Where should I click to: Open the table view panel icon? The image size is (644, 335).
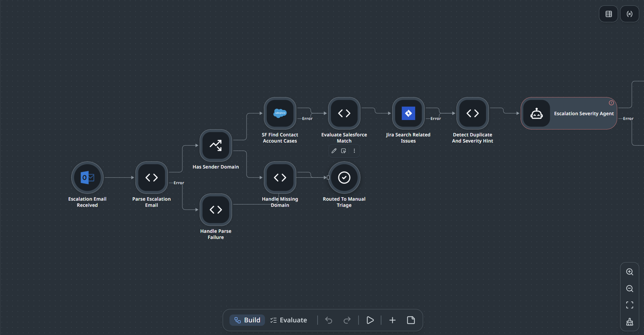(608, 14)
